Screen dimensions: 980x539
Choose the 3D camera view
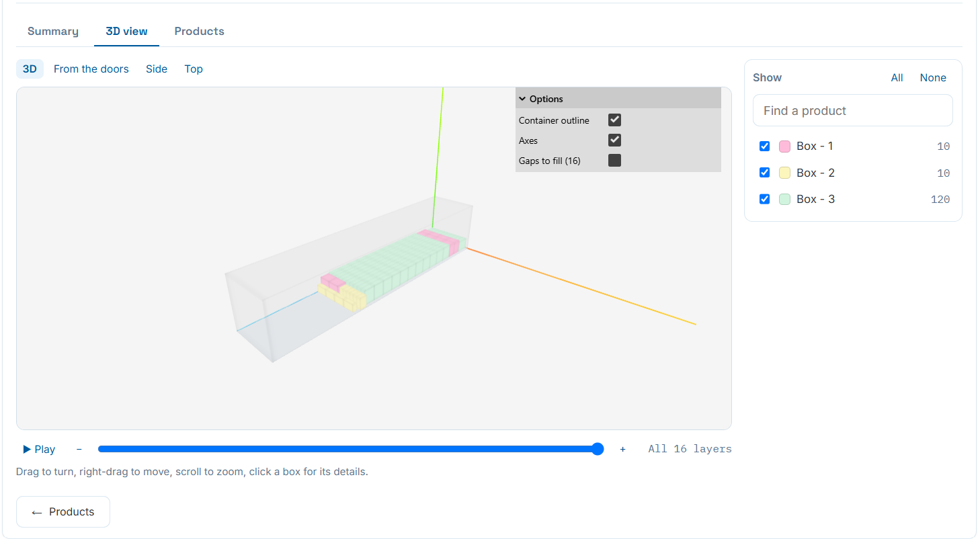30,69
